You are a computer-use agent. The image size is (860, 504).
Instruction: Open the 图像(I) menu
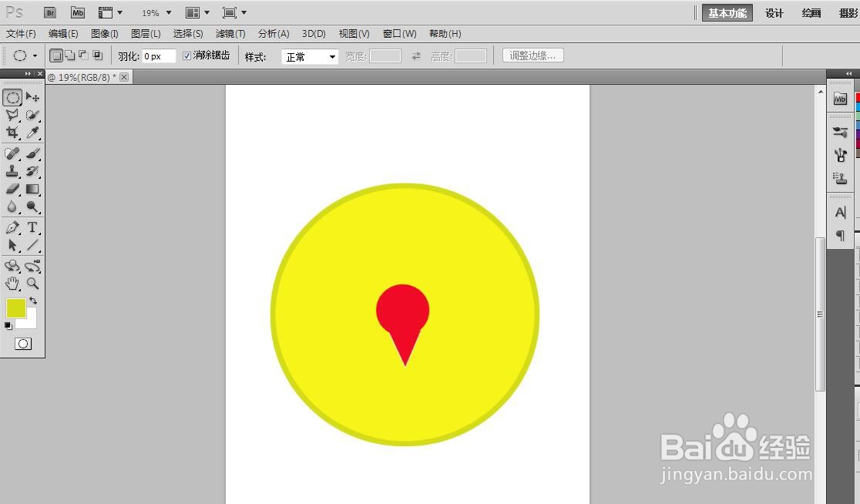coord(104,33)
